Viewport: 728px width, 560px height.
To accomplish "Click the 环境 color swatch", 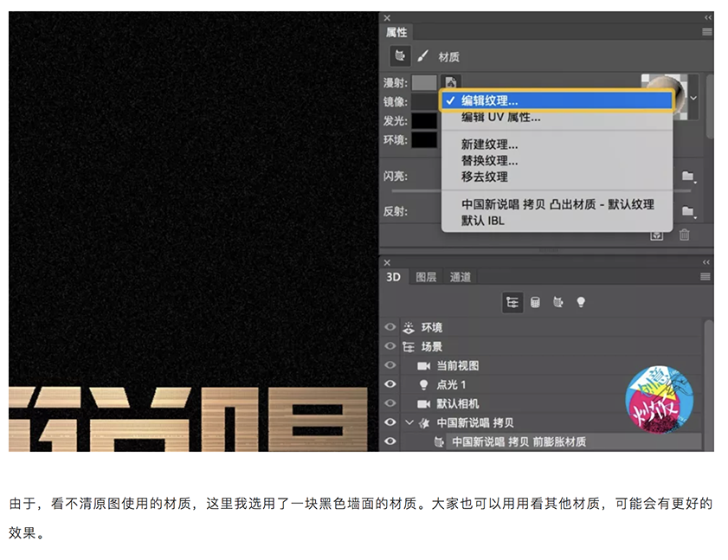I will pyautogui.click(x=424, y=139).
